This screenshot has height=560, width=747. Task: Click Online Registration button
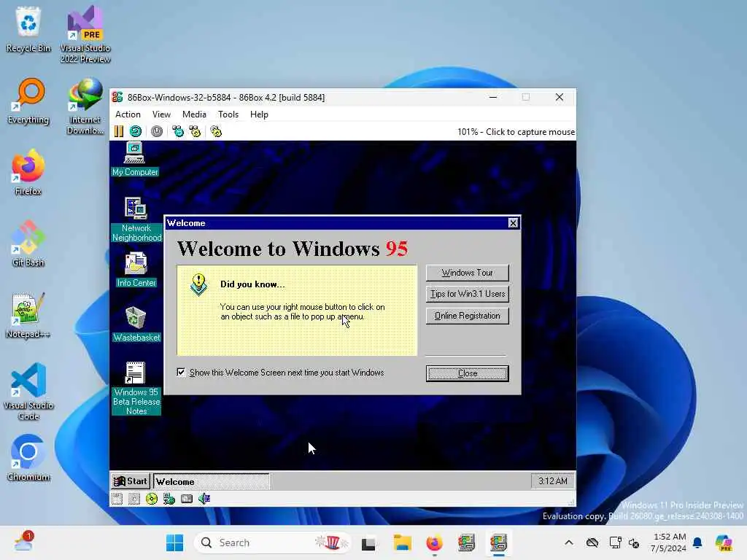tap(468, 316)
